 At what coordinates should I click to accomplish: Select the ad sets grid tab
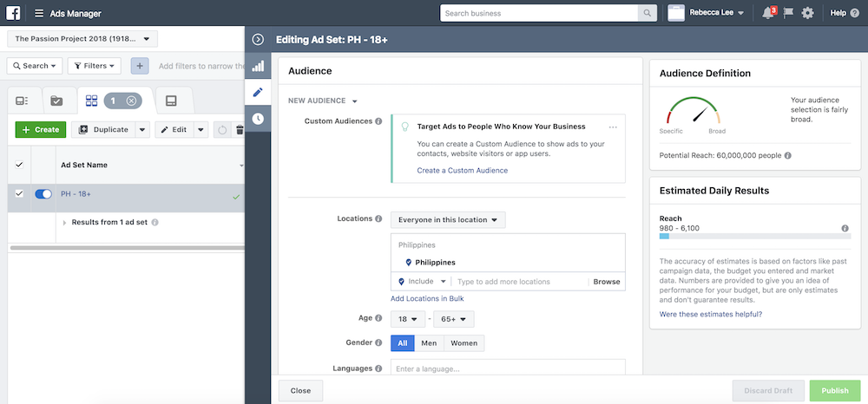[x=91, y=101]
